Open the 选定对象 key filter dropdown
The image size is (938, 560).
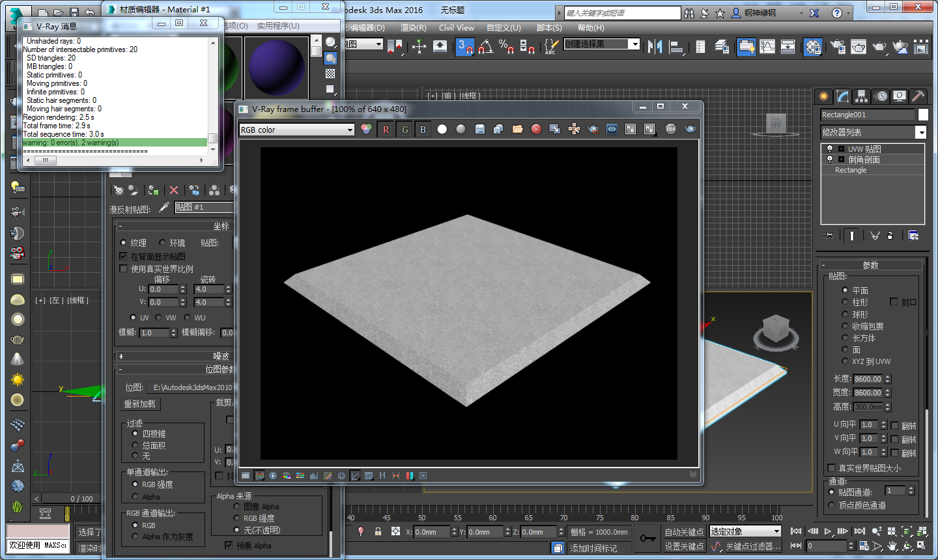(x=745, y=531)
